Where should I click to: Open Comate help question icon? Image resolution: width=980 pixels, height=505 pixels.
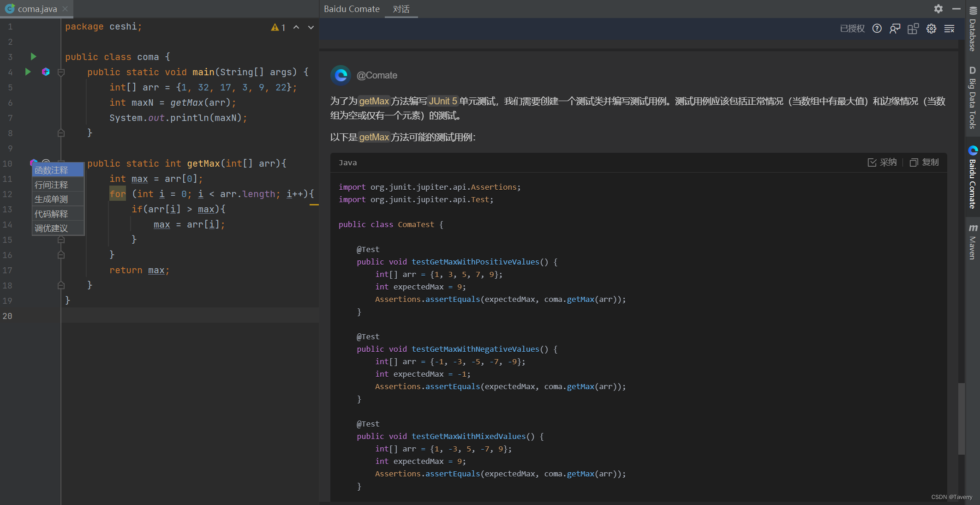(x=877, y=29)
